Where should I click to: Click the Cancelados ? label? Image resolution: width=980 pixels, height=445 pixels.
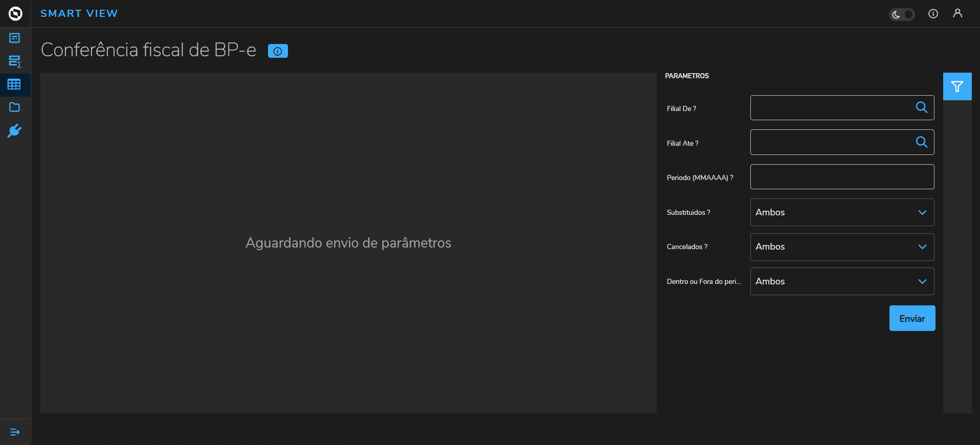pos(687,247)
